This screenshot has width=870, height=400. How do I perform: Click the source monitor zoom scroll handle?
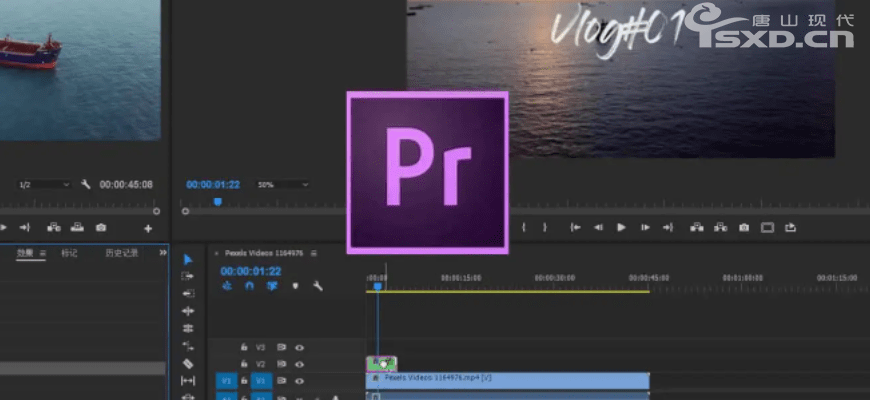coord(156,211)
